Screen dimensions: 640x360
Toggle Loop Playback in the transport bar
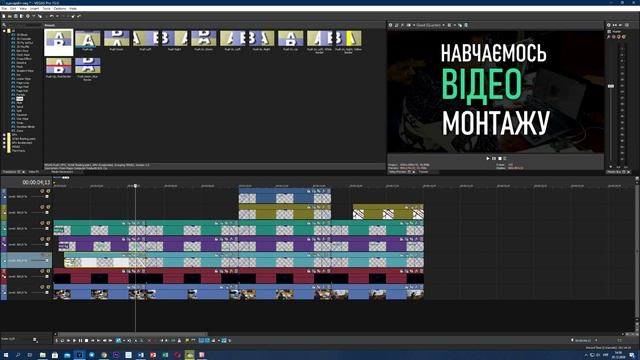pos(62,340)
